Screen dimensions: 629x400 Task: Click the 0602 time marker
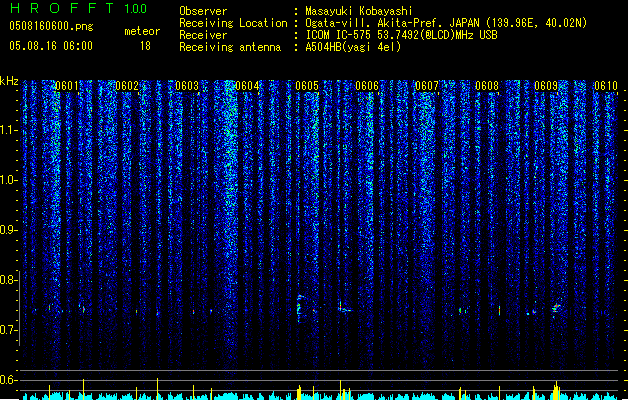[x=127, y=86]
